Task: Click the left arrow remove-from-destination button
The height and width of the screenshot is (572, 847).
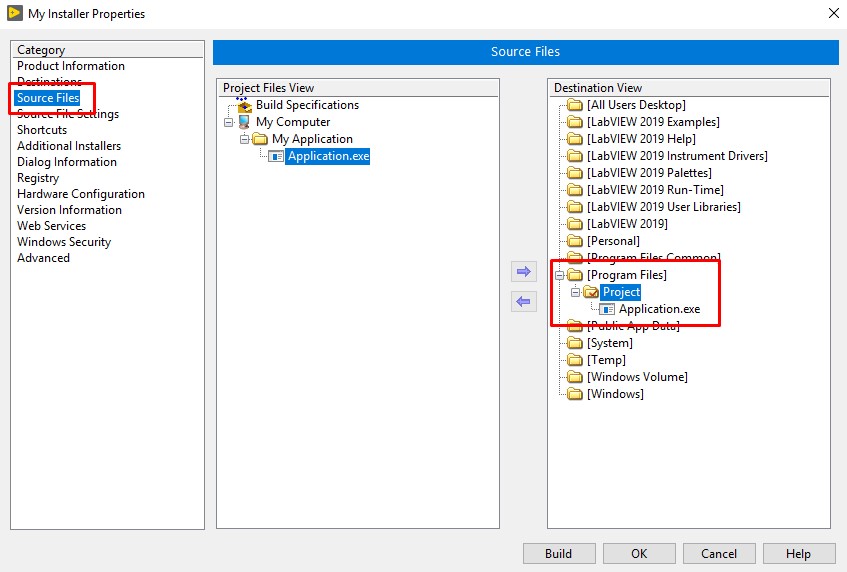Action: [x=523, y=302]
